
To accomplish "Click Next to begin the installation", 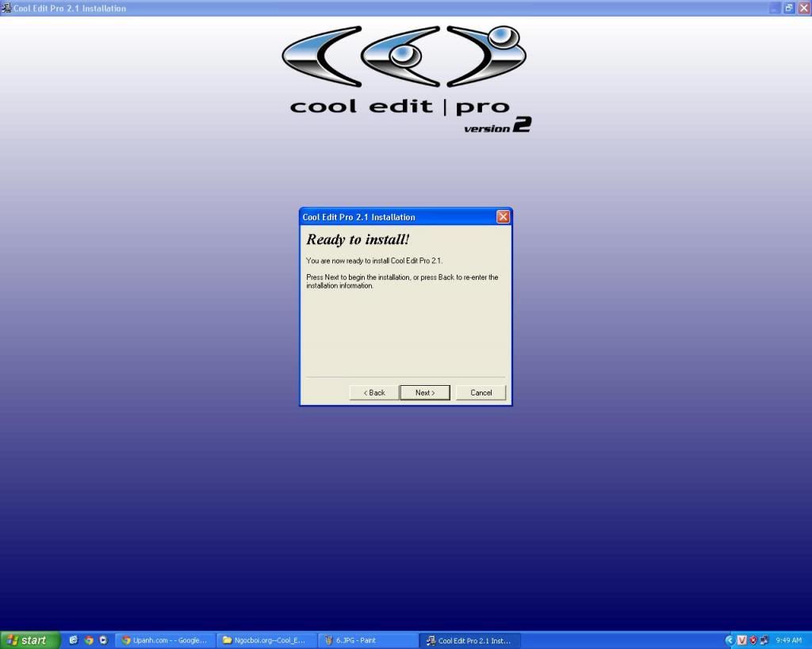I will [424, 392].
